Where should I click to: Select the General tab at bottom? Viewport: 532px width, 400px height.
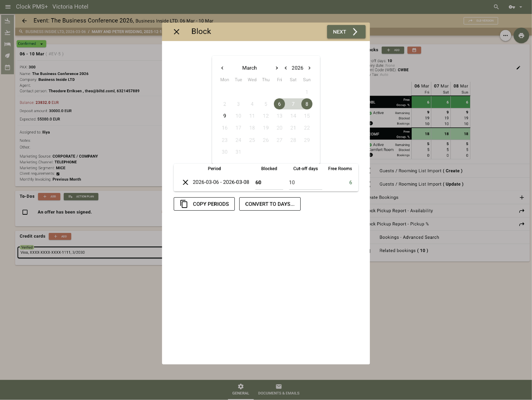pyautogui.click(x=240, y=389)
